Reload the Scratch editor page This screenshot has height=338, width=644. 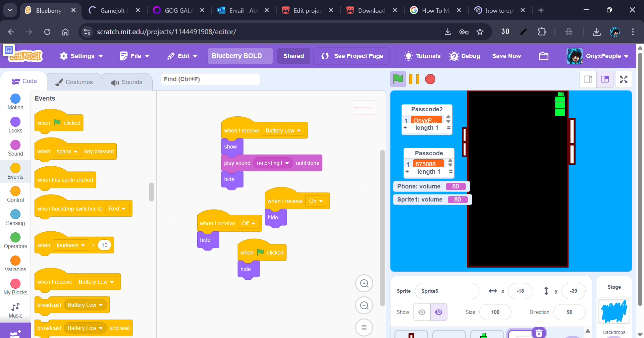pos(47,32)
